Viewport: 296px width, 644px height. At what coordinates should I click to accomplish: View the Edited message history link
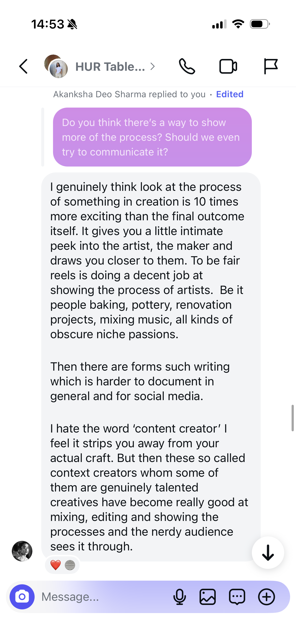(229, 94)
